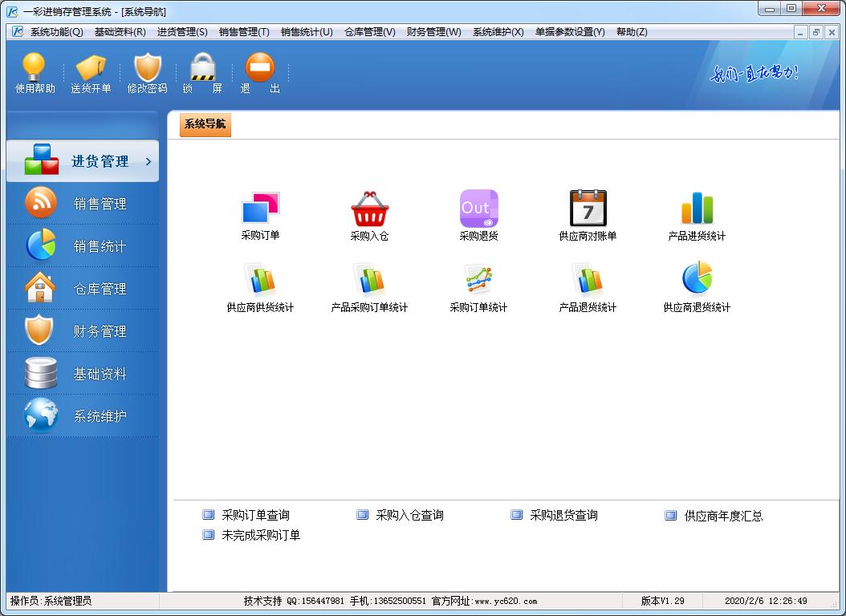Open 产品退货统计 report icon
This screenshot has width=846, height=616.
click(x=588, y=287)
